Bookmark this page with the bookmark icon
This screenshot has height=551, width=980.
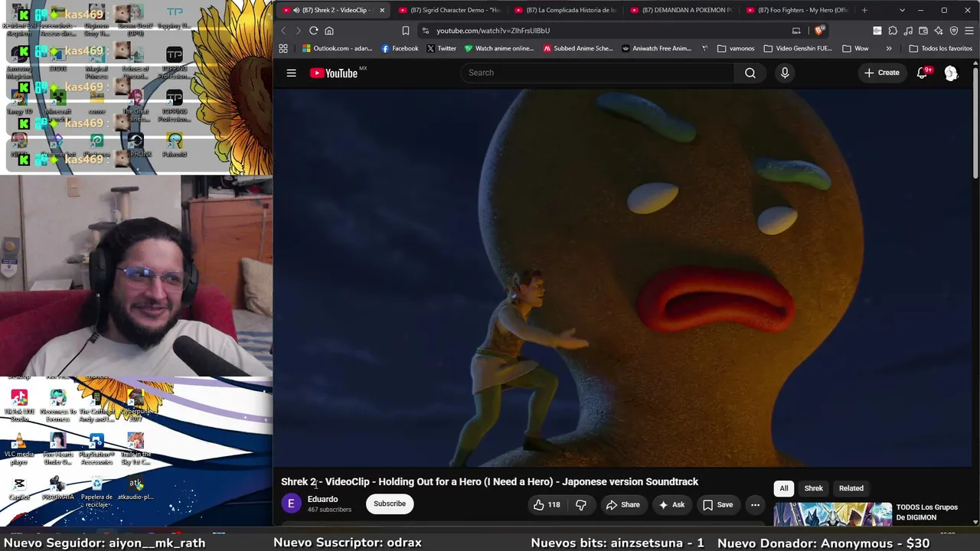pyautogui.click(x=405, y=31)
